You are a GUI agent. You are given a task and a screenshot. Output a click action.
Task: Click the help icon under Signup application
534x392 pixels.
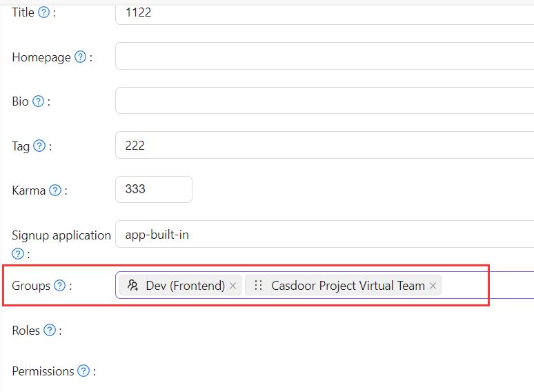[18, 253]
